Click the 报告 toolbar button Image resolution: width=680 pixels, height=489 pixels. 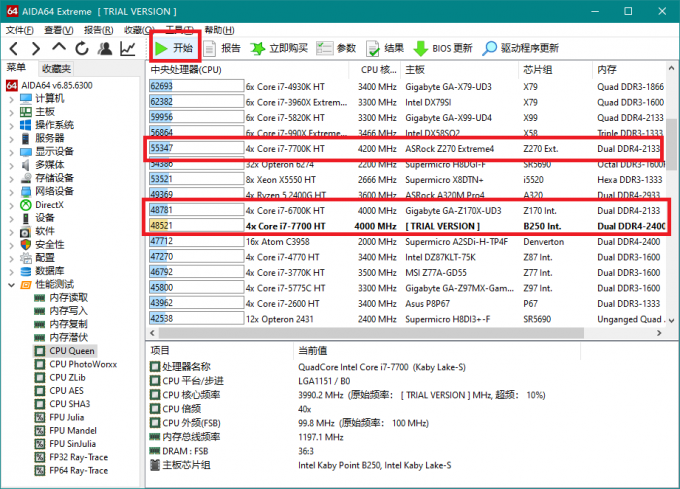[222, 48]
